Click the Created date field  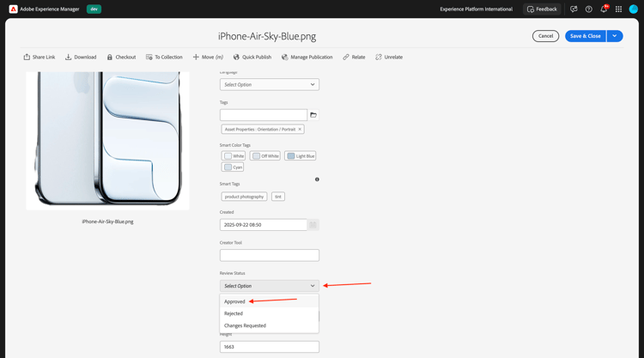tap(264, 225)
